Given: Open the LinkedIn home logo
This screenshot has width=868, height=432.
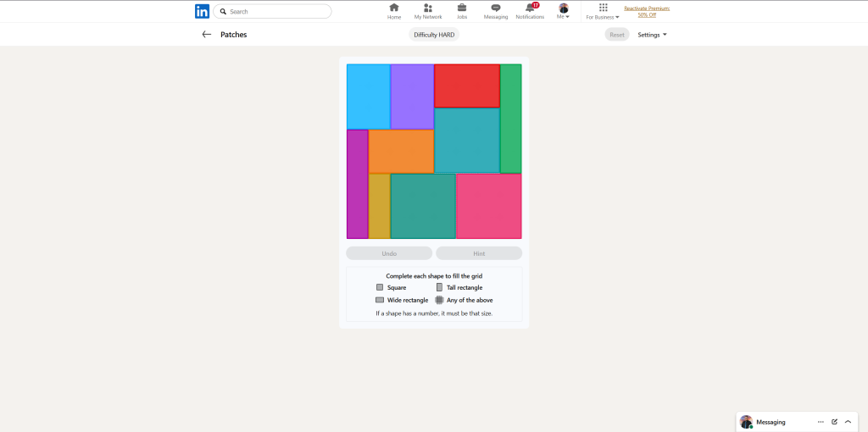Looking at the screenshot, I should click(202, 11).
